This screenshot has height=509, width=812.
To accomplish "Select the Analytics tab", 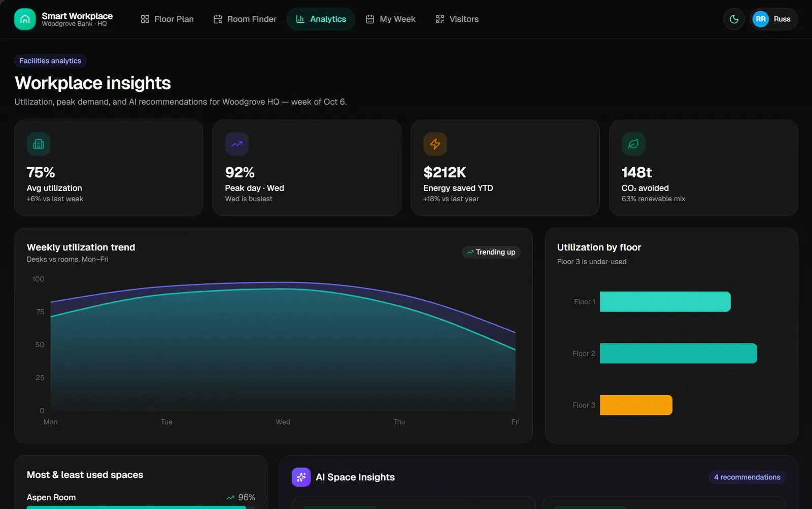I will coord(321,19).
